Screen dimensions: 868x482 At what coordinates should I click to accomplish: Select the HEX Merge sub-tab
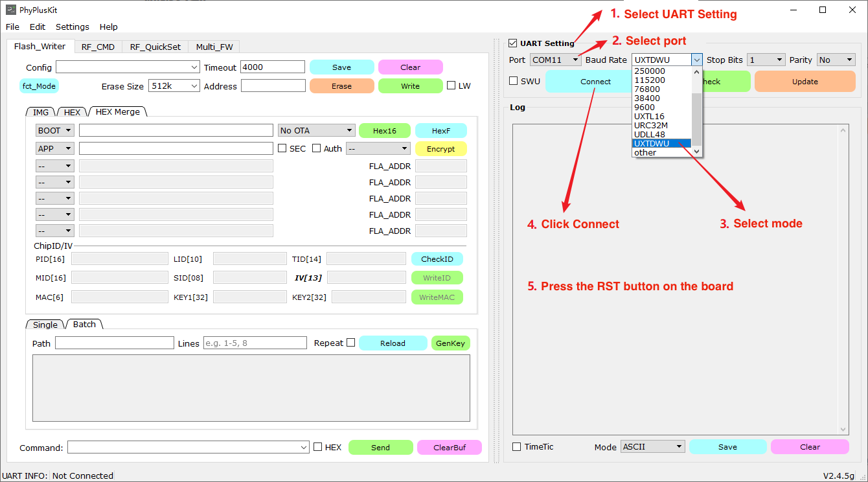[x=118, y=111]
